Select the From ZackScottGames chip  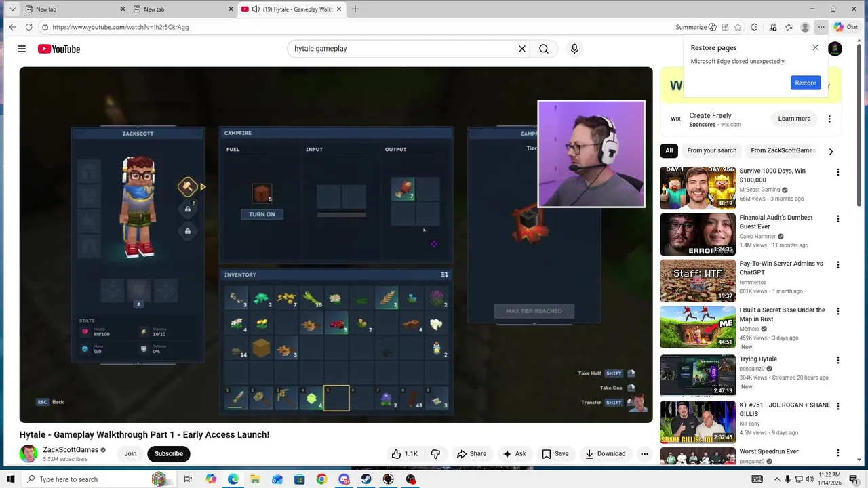click(783, 150)
